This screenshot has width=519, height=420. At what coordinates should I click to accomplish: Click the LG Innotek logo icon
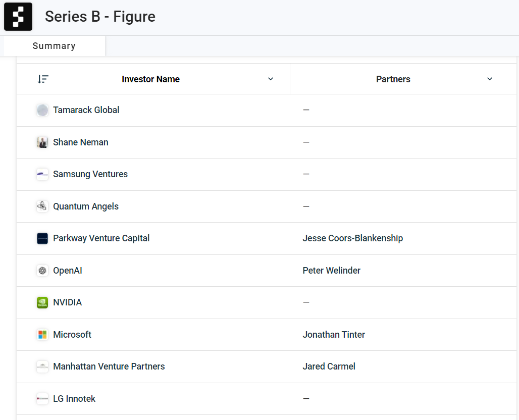(x=42, y=399)
